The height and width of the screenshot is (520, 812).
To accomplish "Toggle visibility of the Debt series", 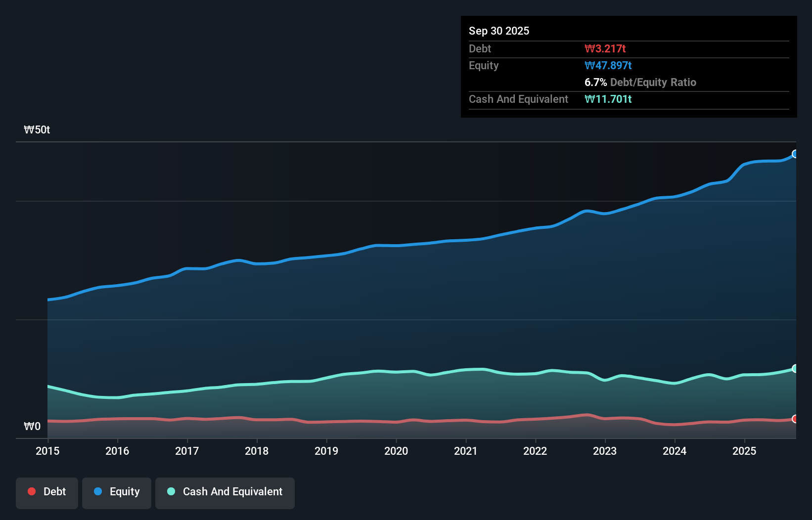I will pyautogui.click(x=47, y=492).
